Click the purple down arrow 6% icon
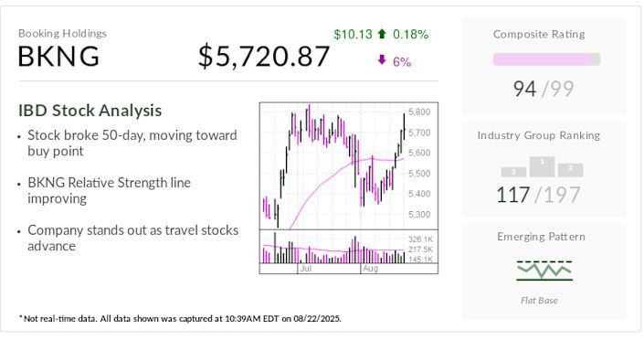This screenshot has height=340, width=644. pyautogui.click(x=382, y=60)
